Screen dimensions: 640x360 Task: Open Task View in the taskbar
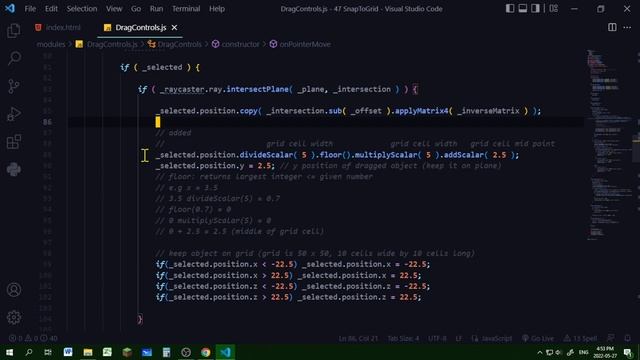(48, 352)
